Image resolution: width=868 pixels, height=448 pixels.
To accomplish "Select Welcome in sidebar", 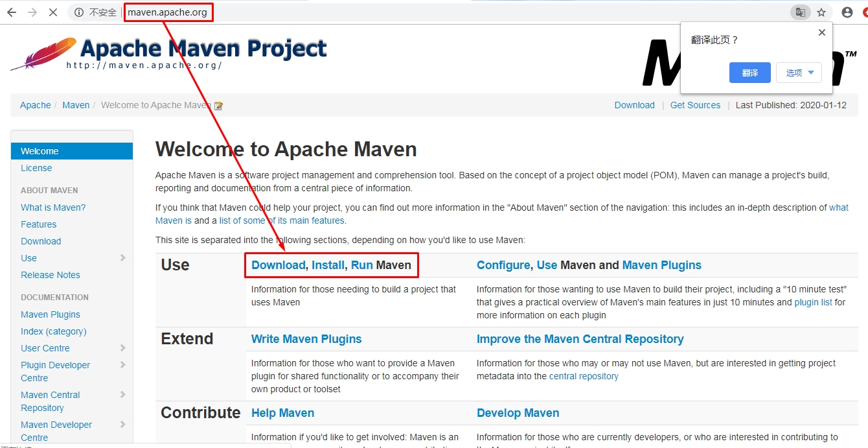I will [x=72, y=151].
